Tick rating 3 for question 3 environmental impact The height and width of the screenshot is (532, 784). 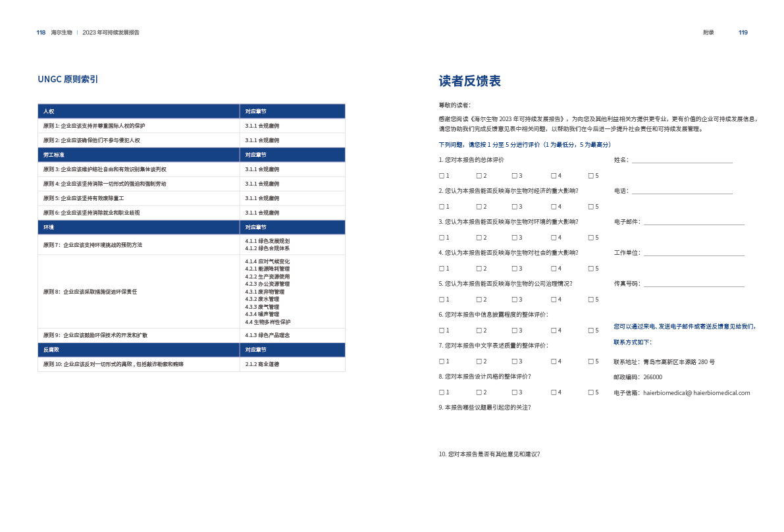click(513, 238)
